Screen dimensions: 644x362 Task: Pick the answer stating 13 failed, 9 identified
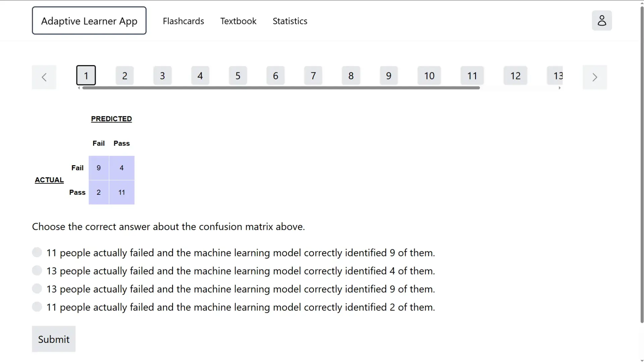pyautogui.click(x=37, y=288)
